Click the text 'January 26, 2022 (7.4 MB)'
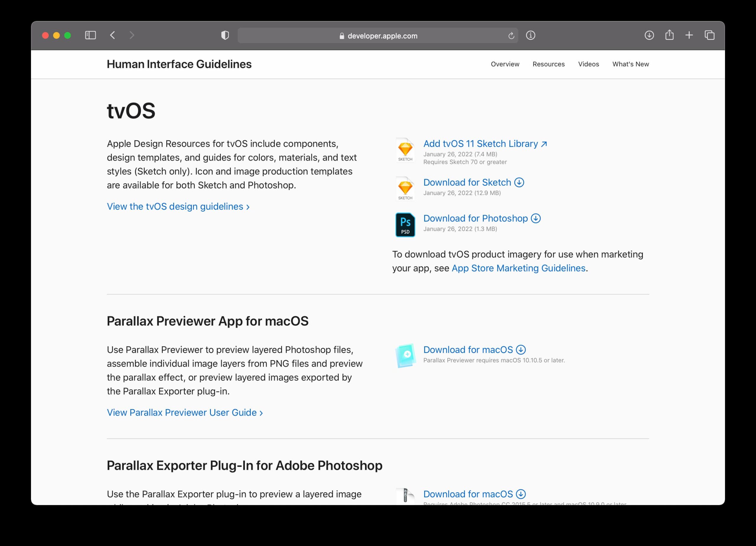This screenshot has width=756, height=546. pyautogui.click(x=460, y=154)
